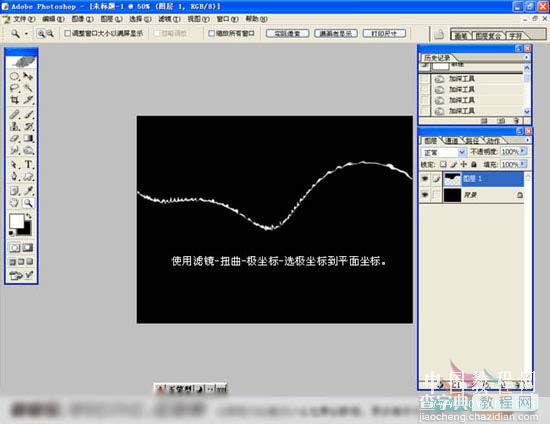Toggle lock position in Layers panel
The height and width of the screenshot is (424, 550).
(x=464, y=164)
